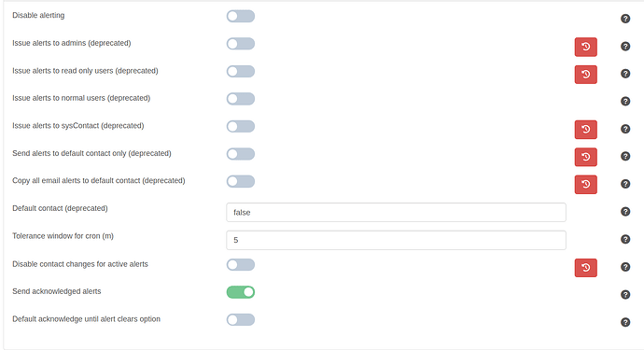Image resolution: width=644 pixels, height=350 pixels.
Task: Show help for Issue alerts to sysContact
Action: pos(625,129)
